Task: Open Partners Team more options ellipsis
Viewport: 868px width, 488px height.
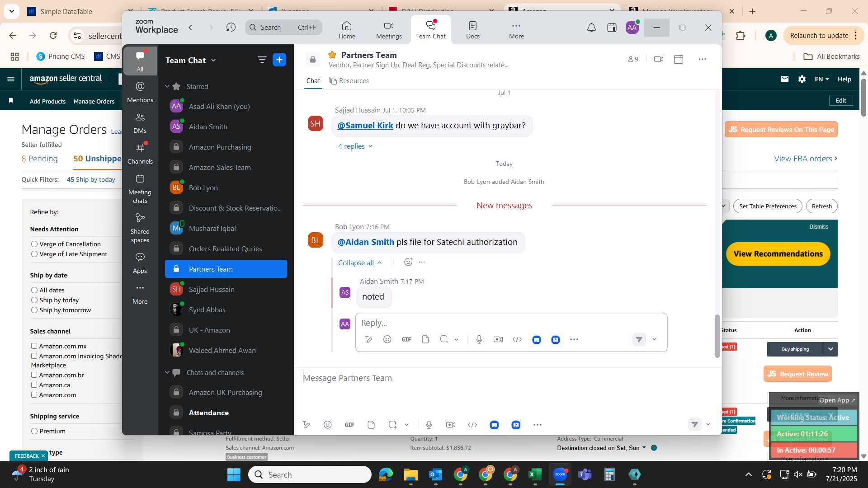Action: click(x=702, y=59)
